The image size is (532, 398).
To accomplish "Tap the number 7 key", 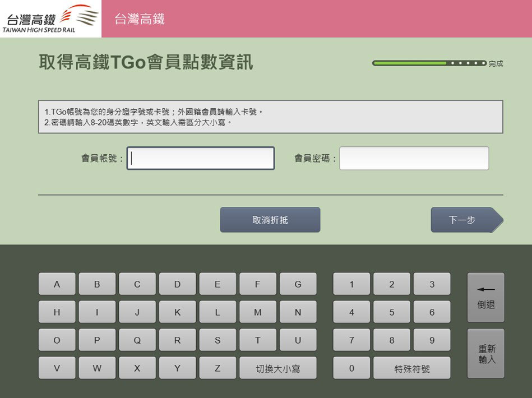I will pyautogui.click(x=351, y=340).
